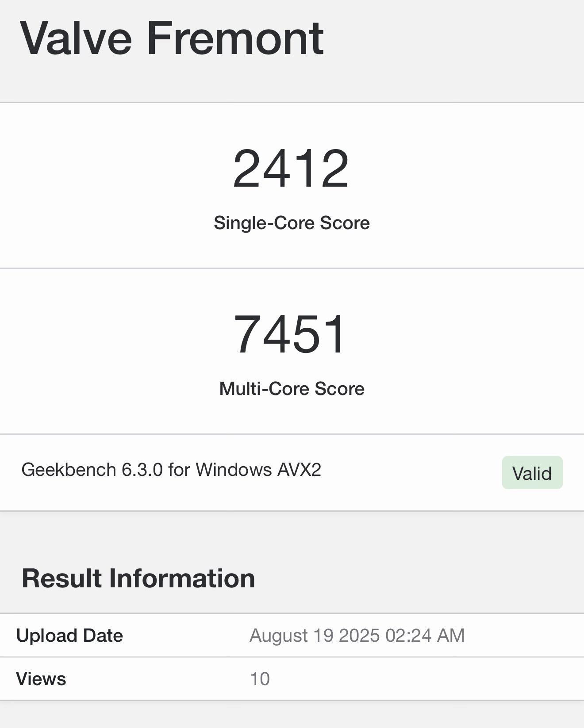Select the 2412 single-core score number
Image resolution: width=584 pixels, height=728 pixels.
[291, 169]
